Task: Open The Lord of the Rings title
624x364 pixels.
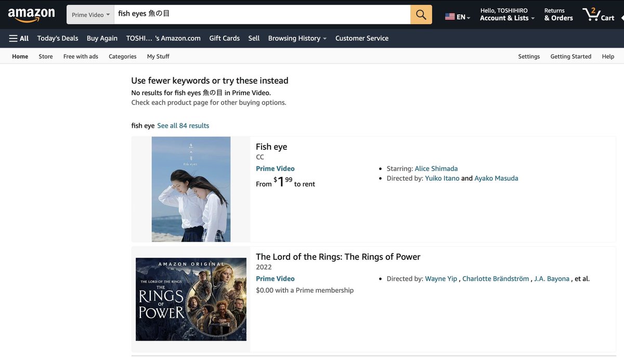Action: click(x=338, y=257)
